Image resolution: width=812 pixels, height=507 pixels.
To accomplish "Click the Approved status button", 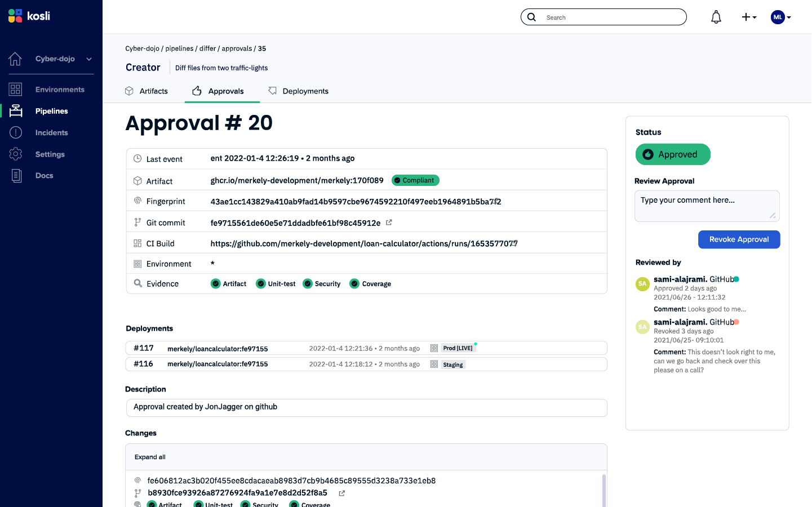I will (673, 154).
